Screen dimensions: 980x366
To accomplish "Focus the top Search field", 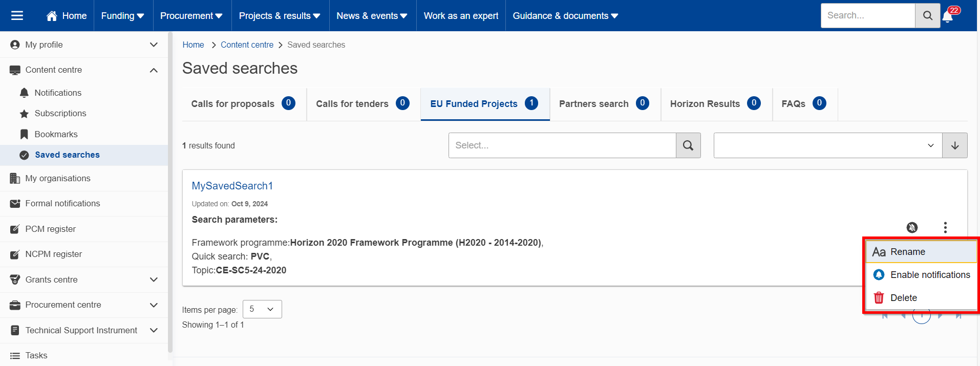I will tap(868, 15).
